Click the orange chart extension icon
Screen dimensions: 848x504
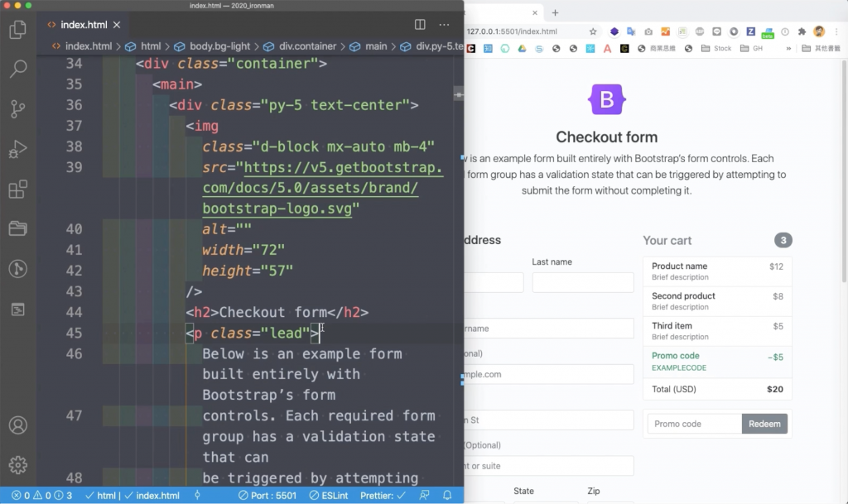coord(665,31)
